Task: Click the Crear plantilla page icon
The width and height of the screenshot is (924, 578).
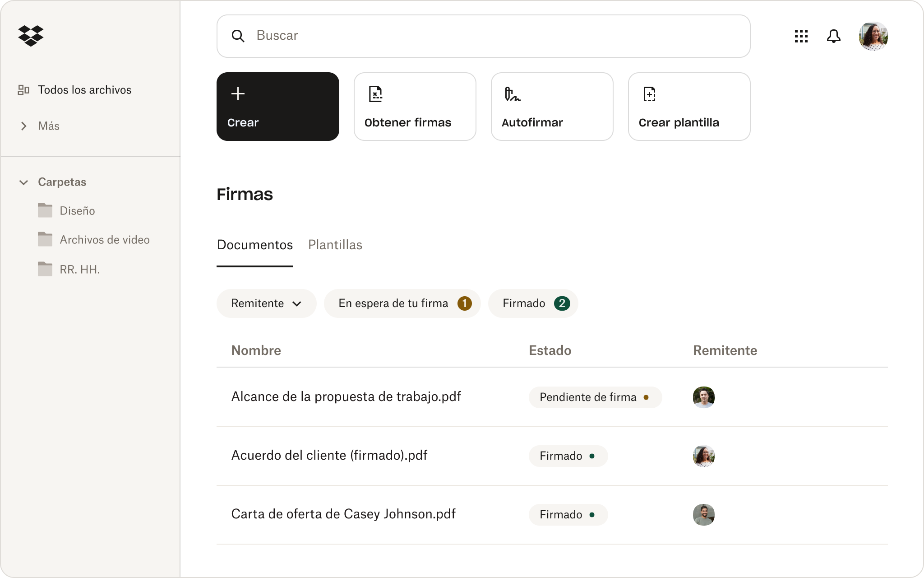Action: (649, 94)
